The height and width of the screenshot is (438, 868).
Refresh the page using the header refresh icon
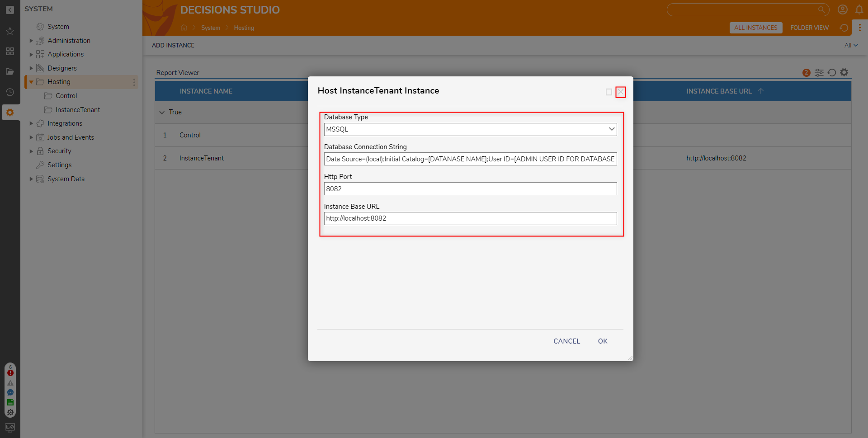[x=844, y=28]
